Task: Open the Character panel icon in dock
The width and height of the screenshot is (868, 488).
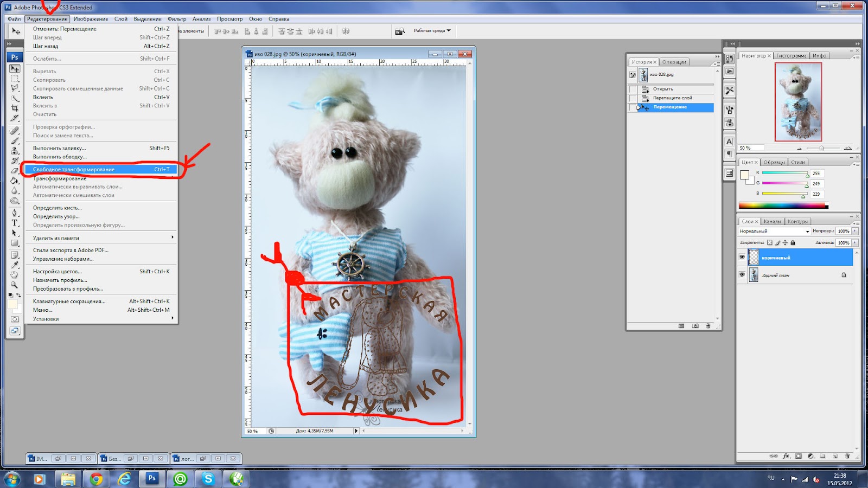Action: (x=730, y=142)
